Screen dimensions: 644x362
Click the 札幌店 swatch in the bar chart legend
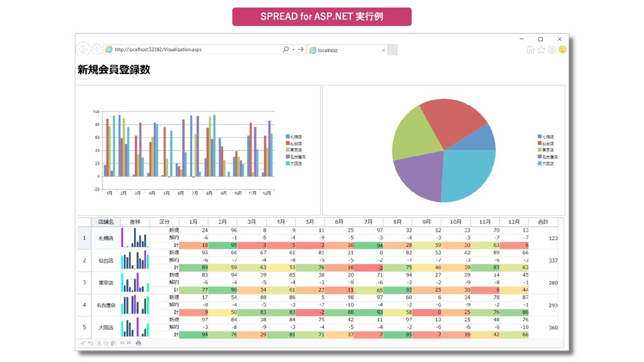(287, 136)
